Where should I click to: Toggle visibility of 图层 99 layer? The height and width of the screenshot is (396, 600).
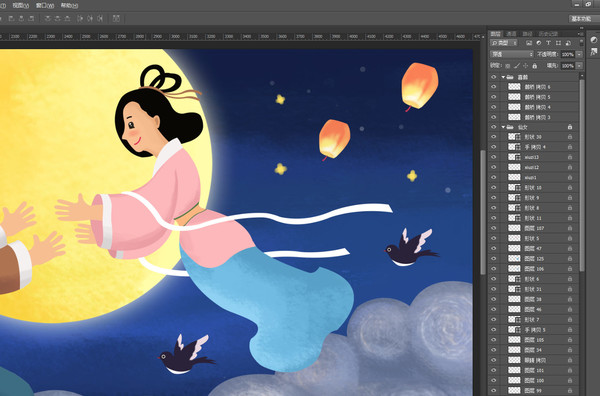click(493, 390)
